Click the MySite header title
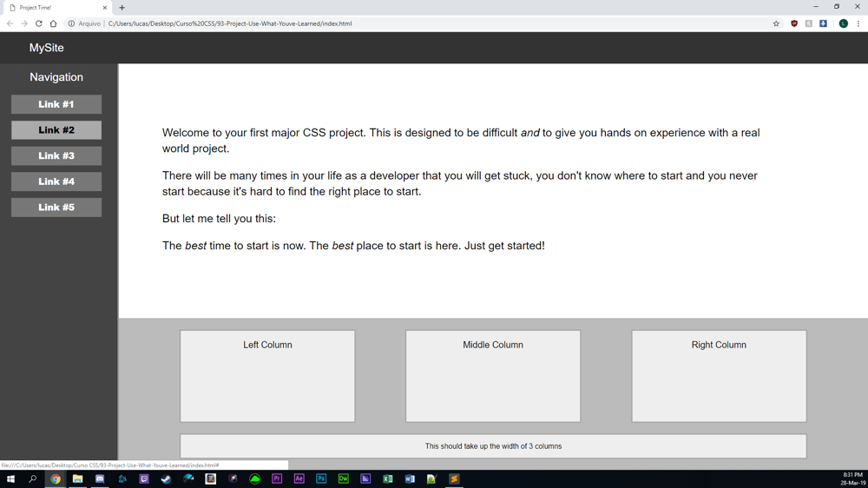This screenshot has height=488, width=868. pos(47,48)
